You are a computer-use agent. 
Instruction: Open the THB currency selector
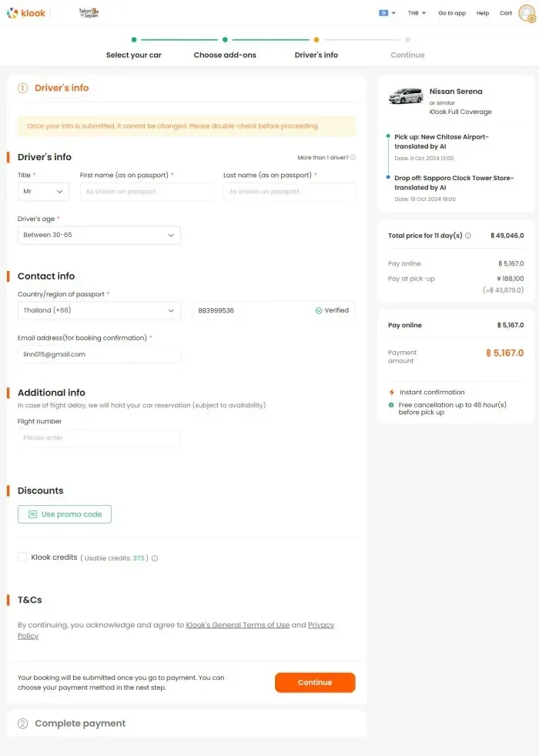417,13
